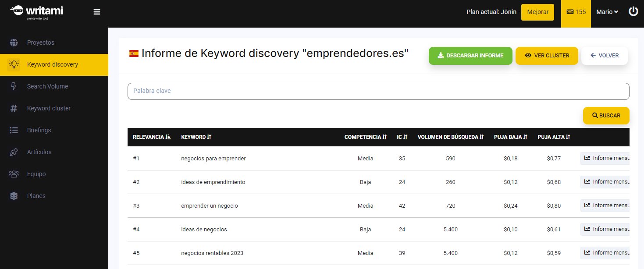644x269 pixels.
Task: Click the Keyword cluster hash icon
Action: click(14, 108)
